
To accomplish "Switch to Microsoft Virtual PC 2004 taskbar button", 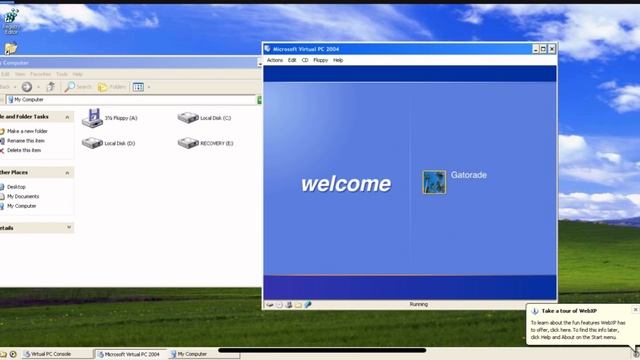I will point(130,354).
